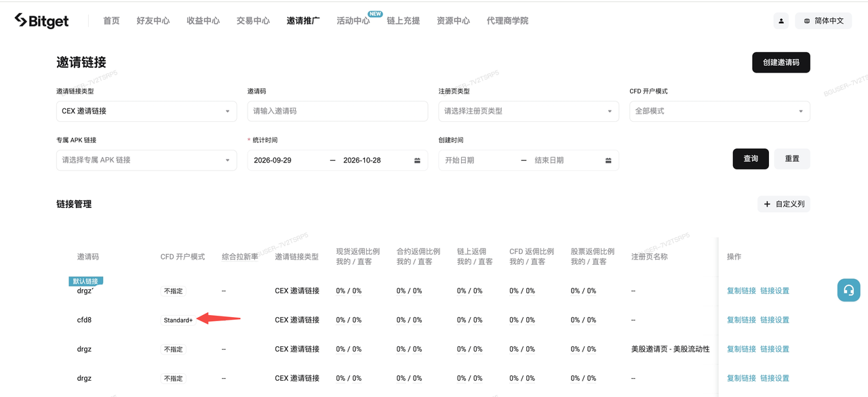The width and height of the screenshot is (868, 397).
Task: Click plus icon on 自定义列 button
Action: pyautogui.click(x=767, y=204)
